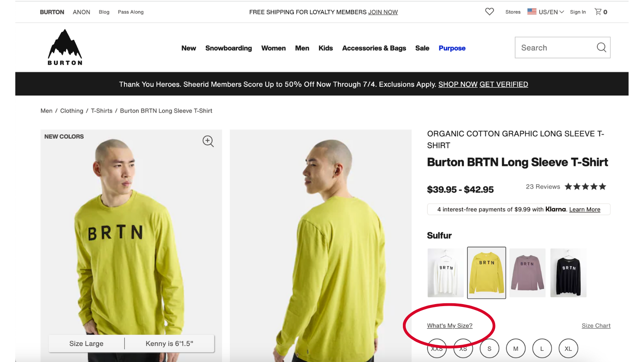Click the SHOP NOW link
This screenshot has width=644, height=362.
pos(458,84)
